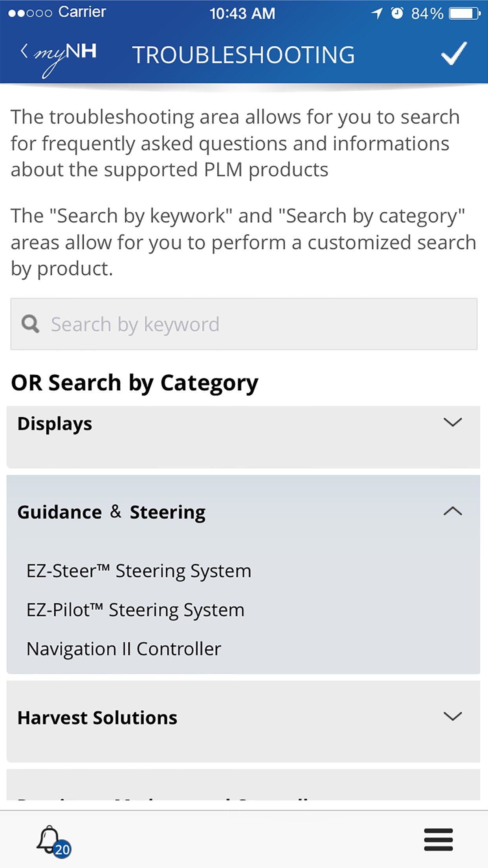The width and height of the screenshot is (488, 868).
Task: Expand the Displays category chevron
Action: tap(452, 423)
